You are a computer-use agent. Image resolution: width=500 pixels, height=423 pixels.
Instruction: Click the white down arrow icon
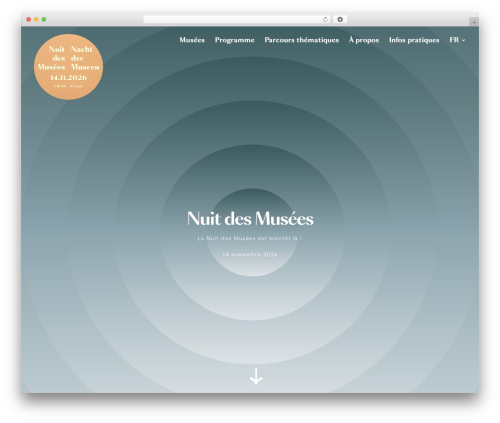pos(256,376)
